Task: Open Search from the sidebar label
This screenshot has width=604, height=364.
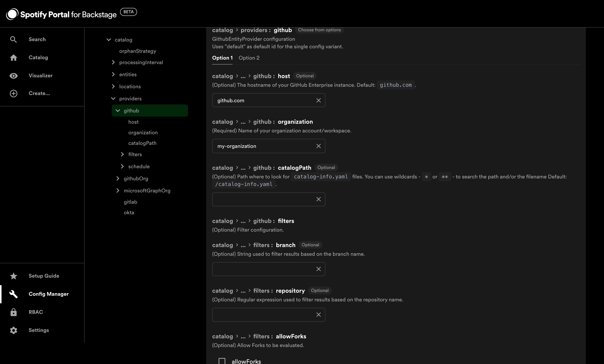Action: pos(37,39)
